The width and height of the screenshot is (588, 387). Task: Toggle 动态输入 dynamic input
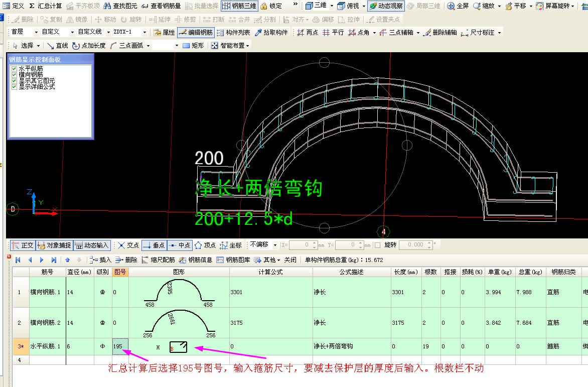tap(92, 245)
